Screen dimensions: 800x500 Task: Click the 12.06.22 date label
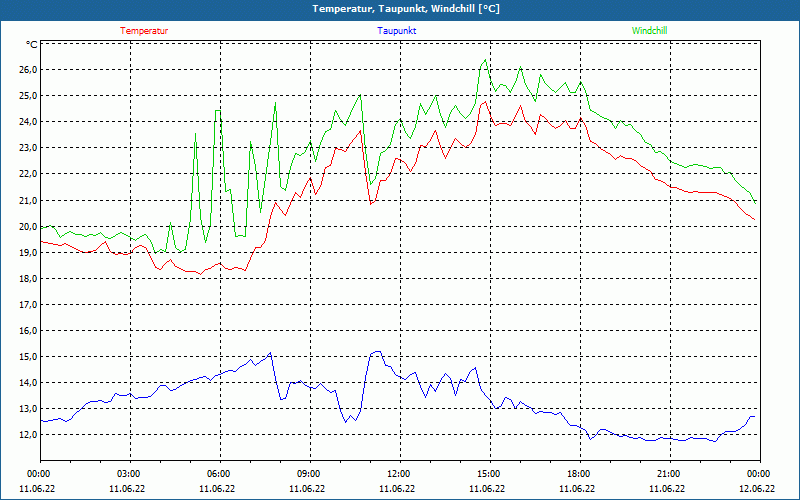coord(757,488)
